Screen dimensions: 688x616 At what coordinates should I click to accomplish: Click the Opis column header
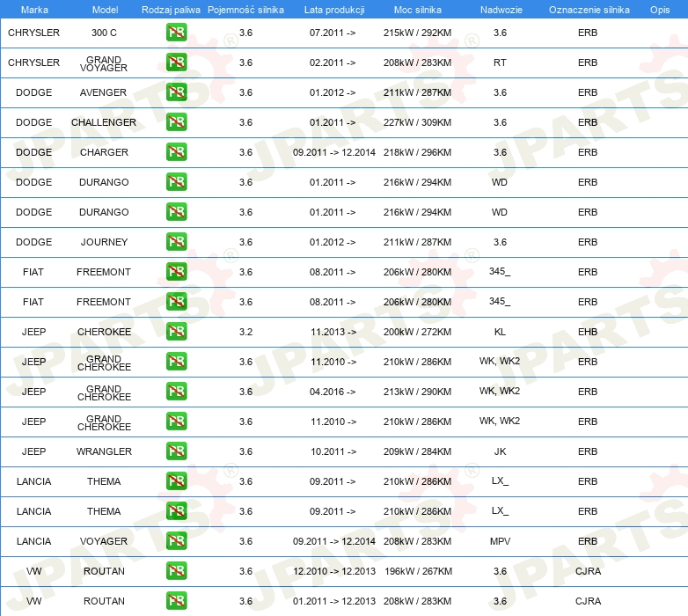tap(660, 10)
